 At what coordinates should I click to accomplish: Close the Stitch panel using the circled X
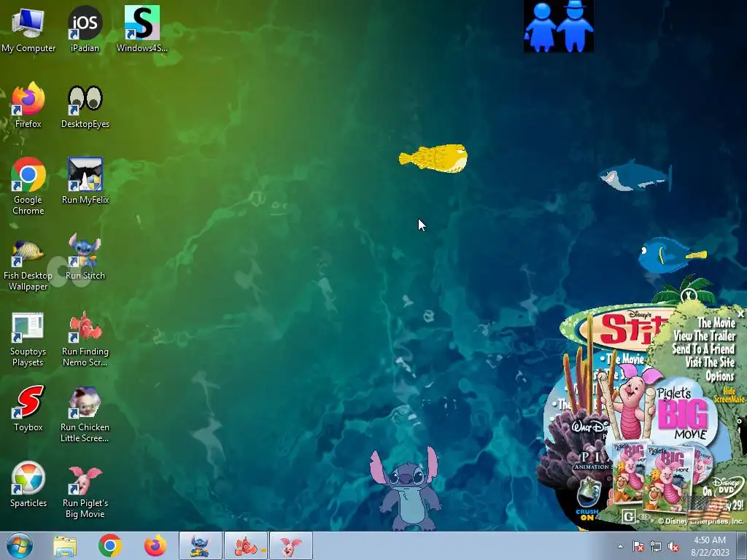(x=689, y=295)
